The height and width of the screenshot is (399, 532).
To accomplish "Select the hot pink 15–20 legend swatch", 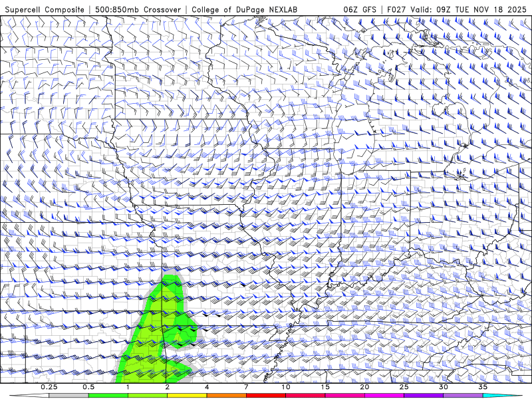I will click(x=344, y=396).
